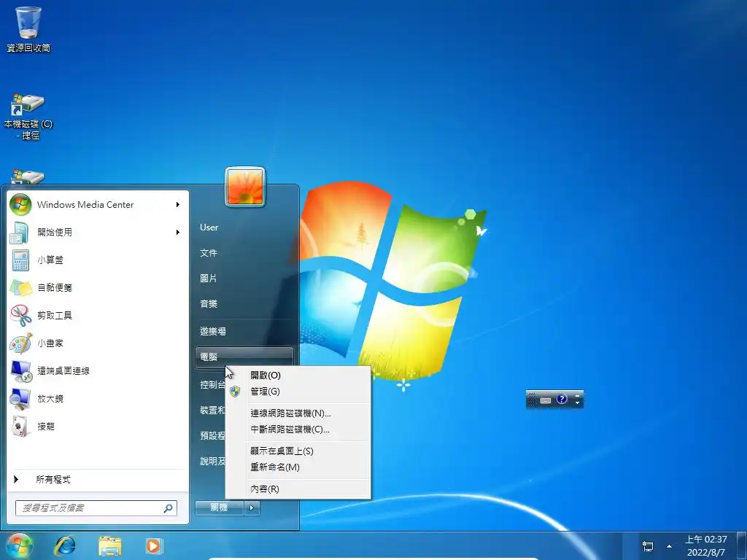Launch the 小算盤 calculator app
Viewport: 747px width, 560px height.
98,260
